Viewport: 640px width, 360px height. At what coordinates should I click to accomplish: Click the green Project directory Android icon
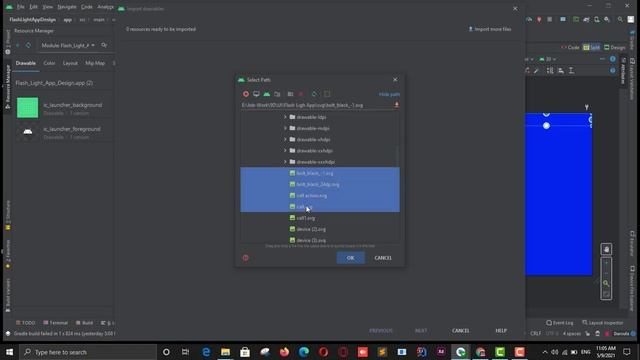coord(267,94)
